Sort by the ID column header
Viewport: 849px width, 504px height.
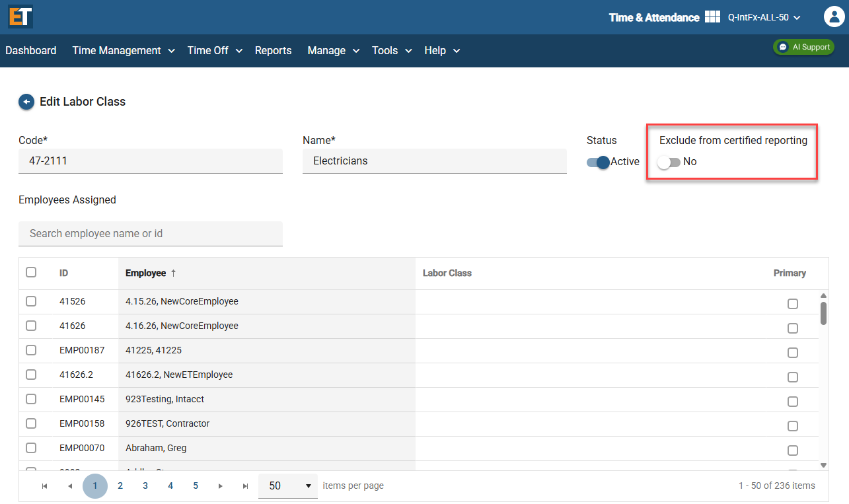click(63, 273)
